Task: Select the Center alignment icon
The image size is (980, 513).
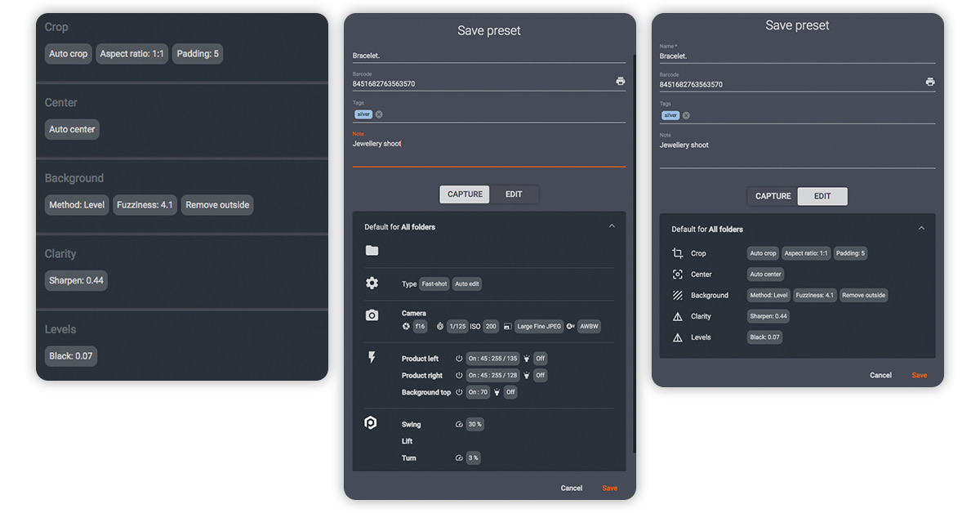Action: click(x=679, y=274)
